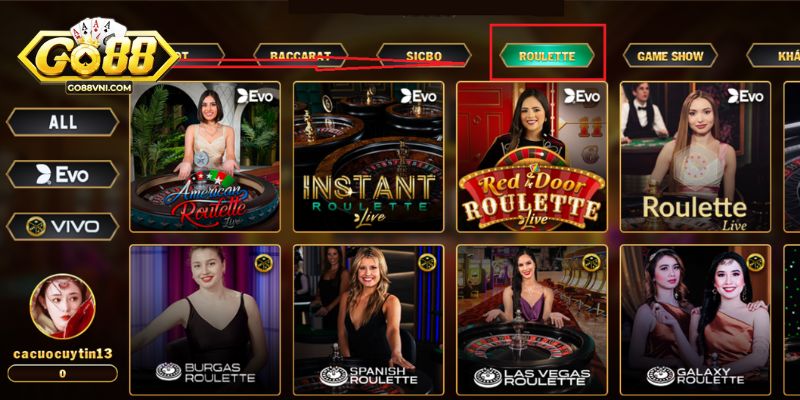Click the cacuocuytin13 username
This screenshot has width=800, height=400.
(x=62, y=354)
